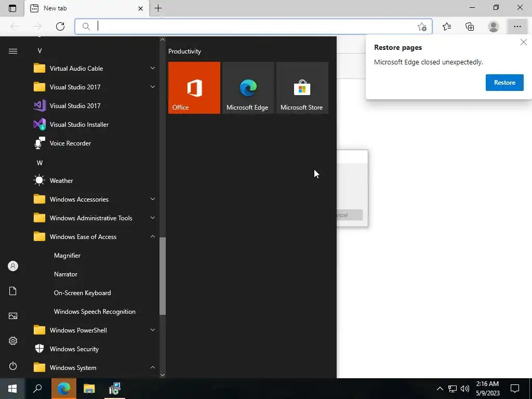532x399 pixels.
Task: Click the Edge icon on the taskbar
Action: pyautogui.click(x=64, y=389)
